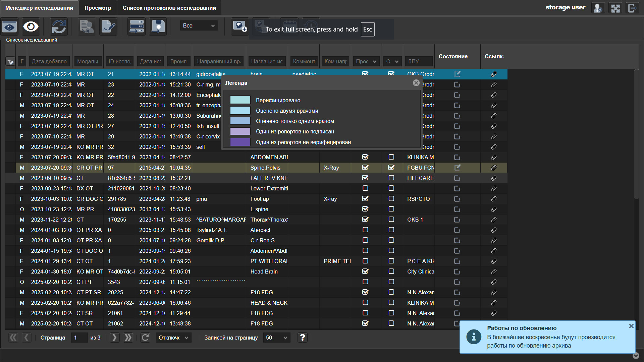This screenshot has width=644, height=362.
Task: Switch to the Менеджер исследований tab
Action: coord(39,8)
